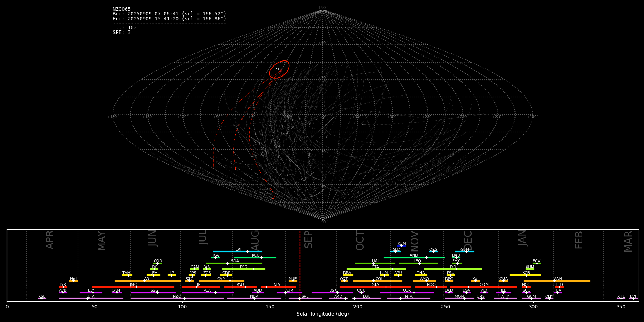Image resolution: width=644 pixels, height=322 pixels.
Task: Click the 'SEP' month label in the timeline
Action: pyautogui.click(x=308, y=239)
